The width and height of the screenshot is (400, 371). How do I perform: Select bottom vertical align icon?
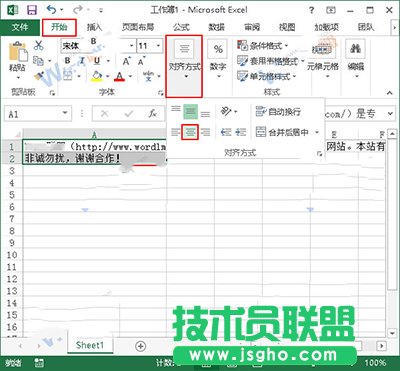click(205, 114)
